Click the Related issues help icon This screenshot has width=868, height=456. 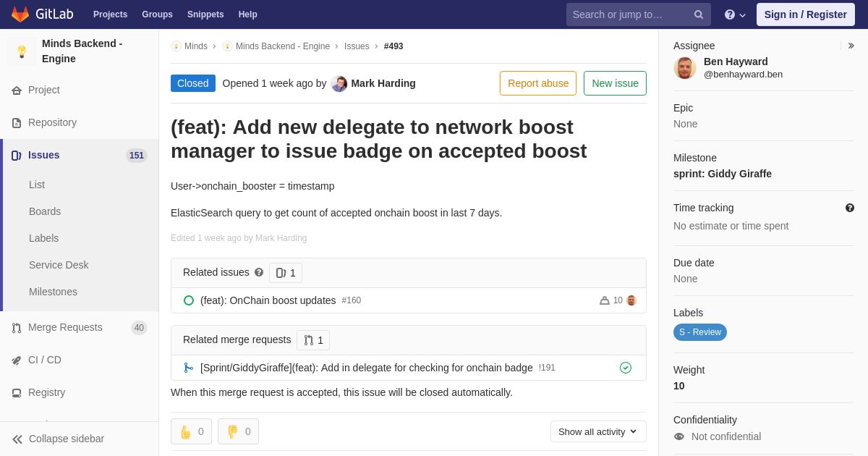[x=259, y=272]
